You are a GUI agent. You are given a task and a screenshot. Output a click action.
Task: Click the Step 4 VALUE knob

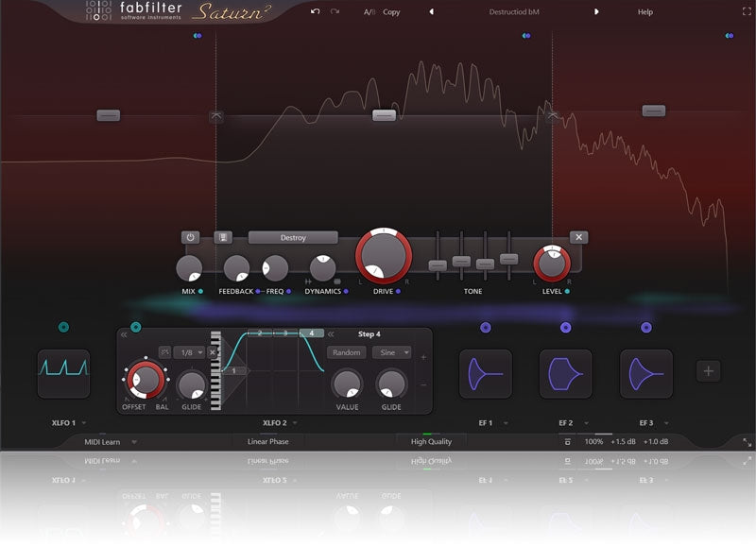[347, 384]
